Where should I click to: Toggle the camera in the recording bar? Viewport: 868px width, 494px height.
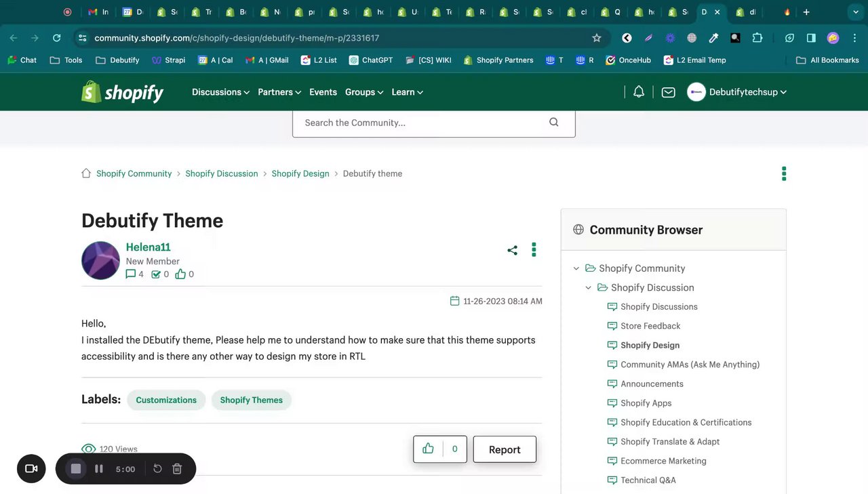tap(31, 469)
